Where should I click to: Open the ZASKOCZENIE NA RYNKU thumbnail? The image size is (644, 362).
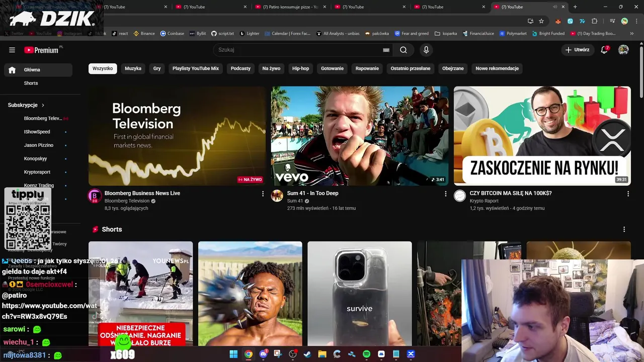(x=542, y=136)
